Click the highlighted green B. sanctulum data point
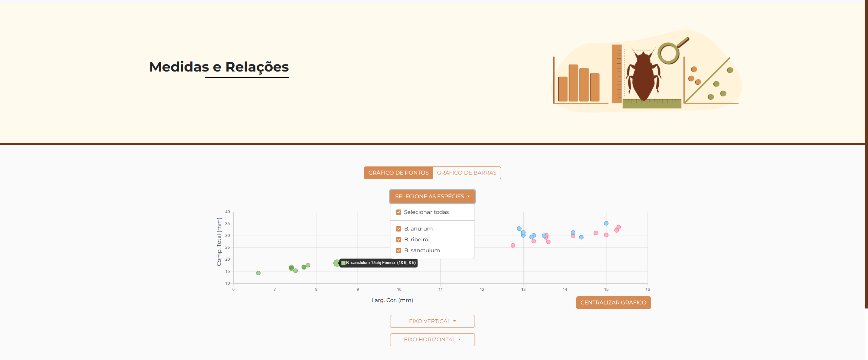Viewport: 868px width, 360px height. click(336, 263)
